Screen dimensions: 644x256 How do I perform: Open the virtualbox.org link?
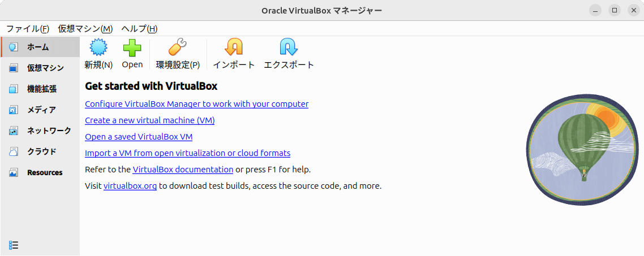[130, 186]
